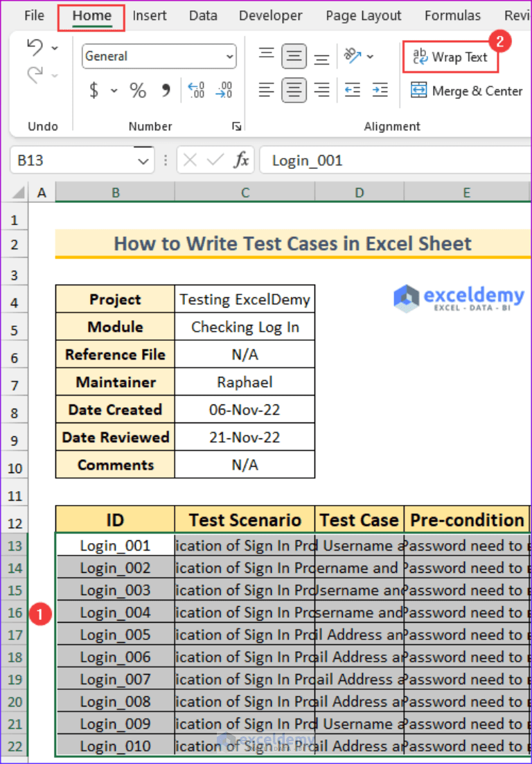The height and width of the screenshot is (764, 532).
Task: Switch to the Formulas ribbon tab
Action: pyautogui.click(x=452, y=15)
